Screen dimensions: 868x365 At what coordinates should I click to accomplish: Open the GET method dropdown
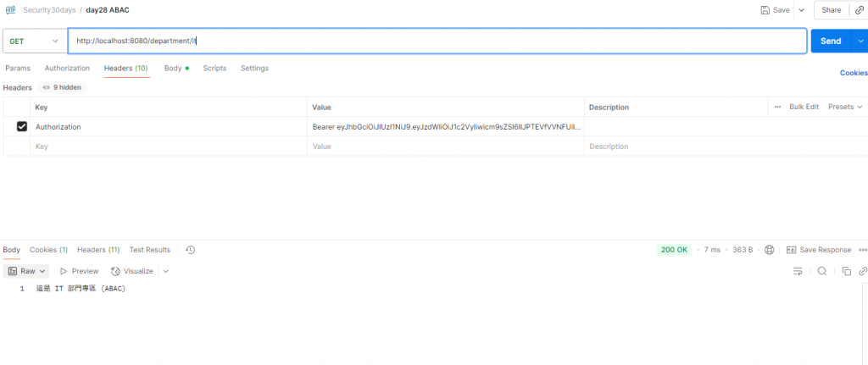[x=34, y=41]
